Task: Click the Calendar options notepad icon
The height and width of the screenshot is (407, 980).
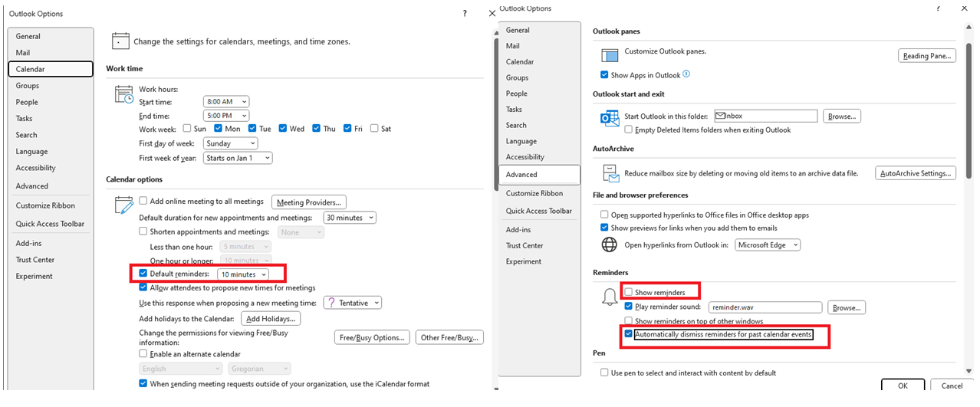Action: point(124,205)
